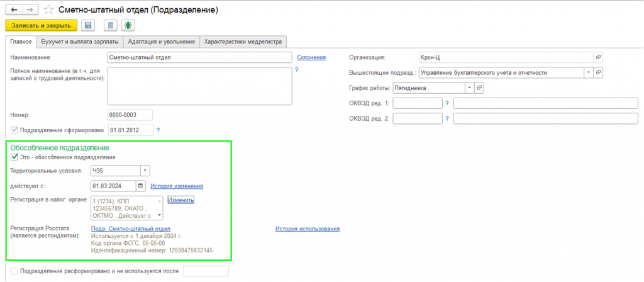This screenshot has height=282, width=644.
Task: Click the Код органа ФСГС: 05-05-00 text
Action: point(127,243)
